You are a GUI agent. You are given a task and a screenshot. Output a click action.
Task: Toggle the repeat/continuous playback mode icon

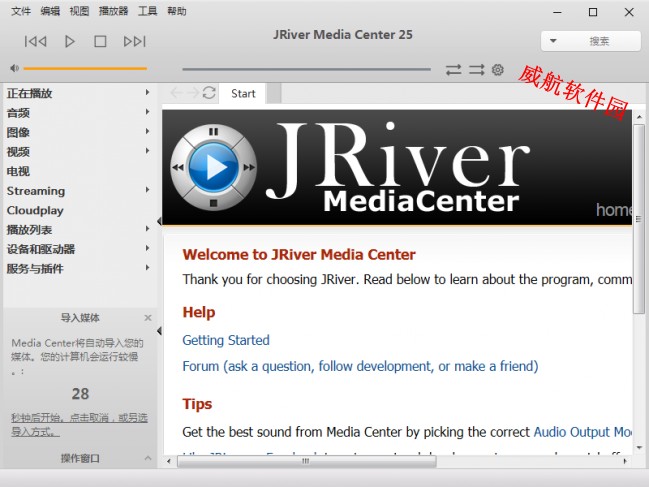pyautogui.click(x=454, y=70)
